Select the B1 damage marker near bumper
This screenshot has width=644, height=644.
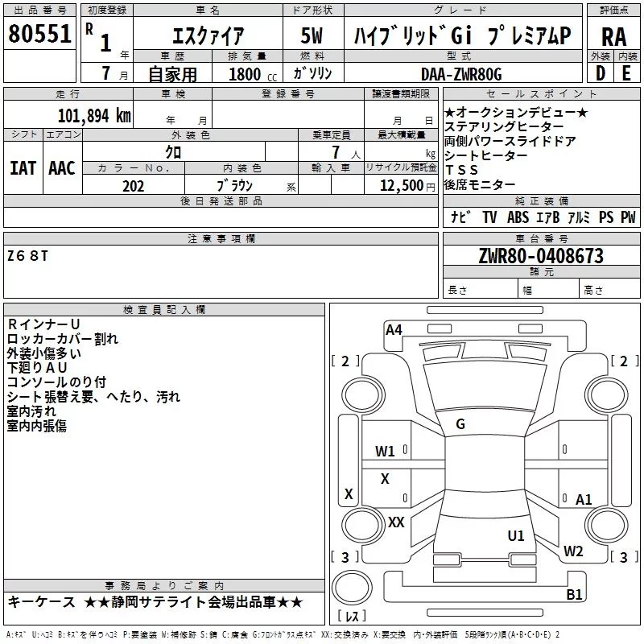(575, 595)
